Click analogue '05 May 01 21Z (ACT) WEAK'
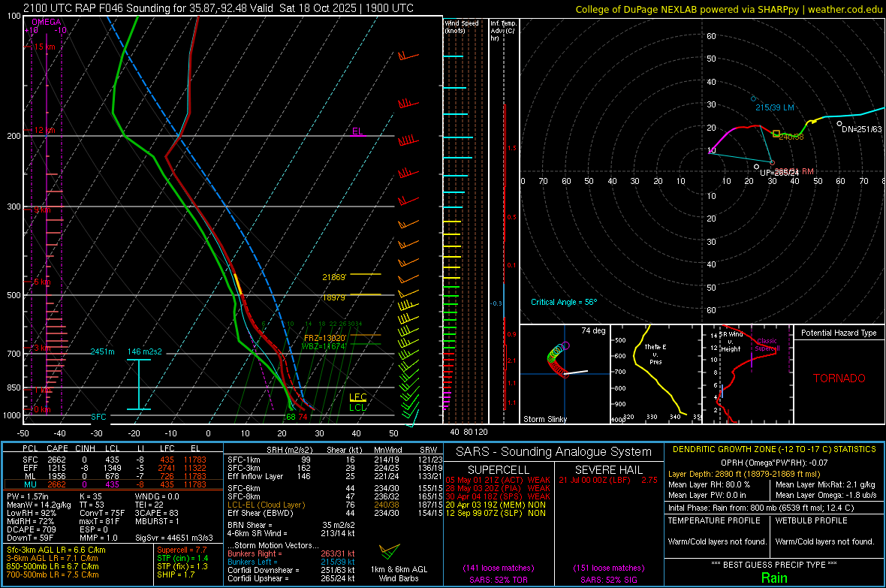886x588 pixels. [498, 480]
